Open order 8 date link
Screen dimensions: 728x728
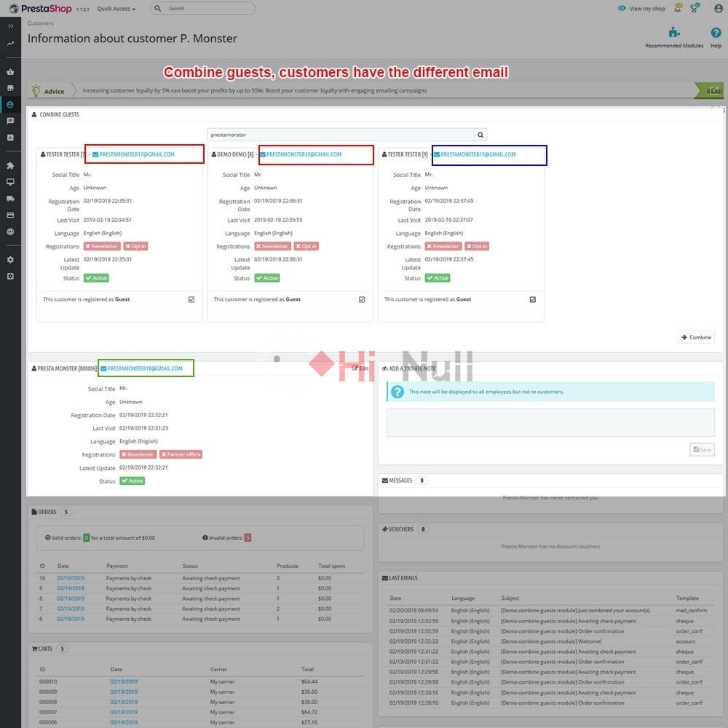(71, 599)
